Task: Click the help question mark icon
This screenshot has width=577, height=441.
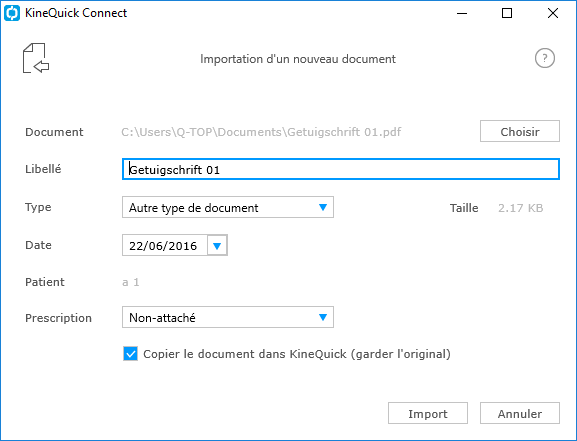Action: 545,58
